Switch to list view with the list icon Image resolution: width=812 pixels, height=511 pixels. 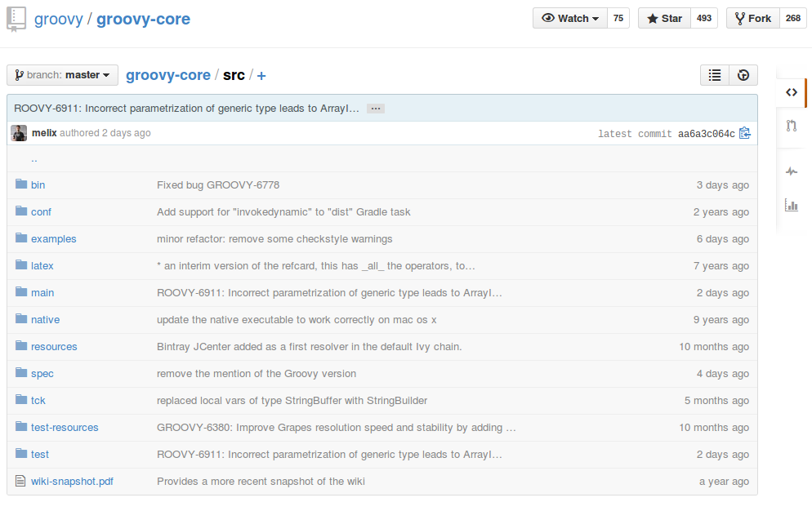714,74
